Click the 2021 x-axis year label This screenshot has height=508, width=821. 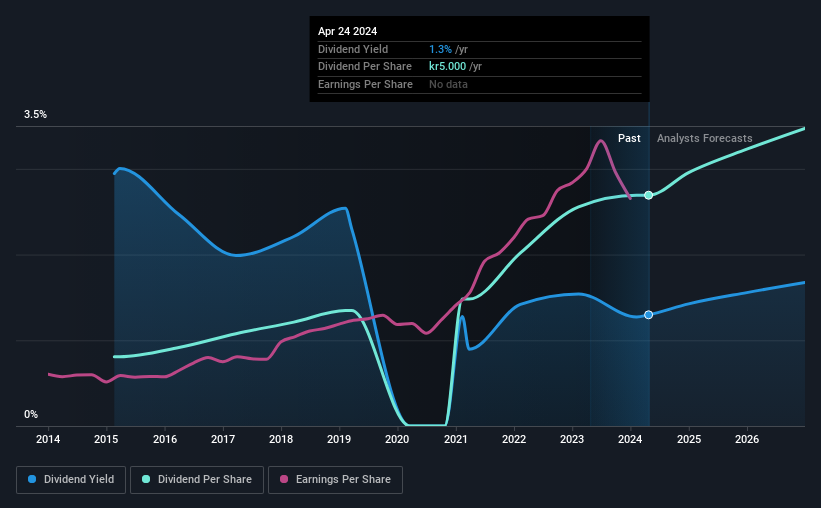pyautogui.click(x=456, y=439)
